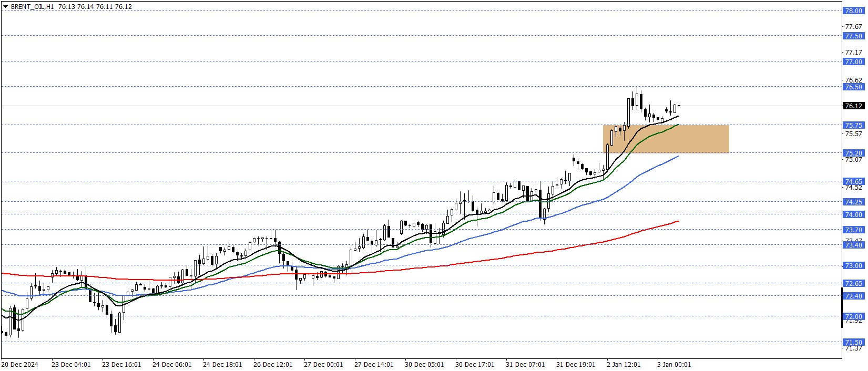Image resolution: width=868 pixels, height=371 pixels.
Task: Click the 74.25 level price label
Action: tap(853, 202)
